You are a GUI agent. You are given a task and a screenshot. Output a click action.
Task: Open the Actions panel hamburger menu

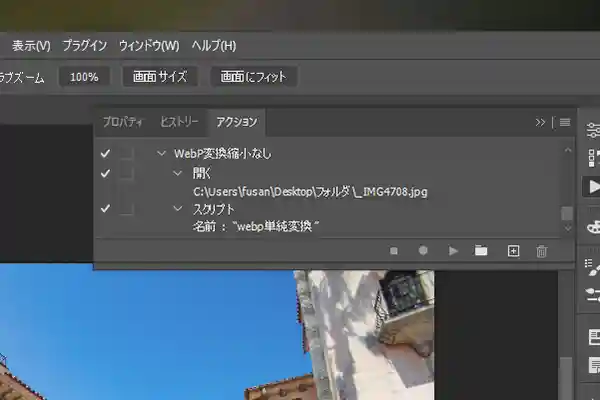pos(565,122)
